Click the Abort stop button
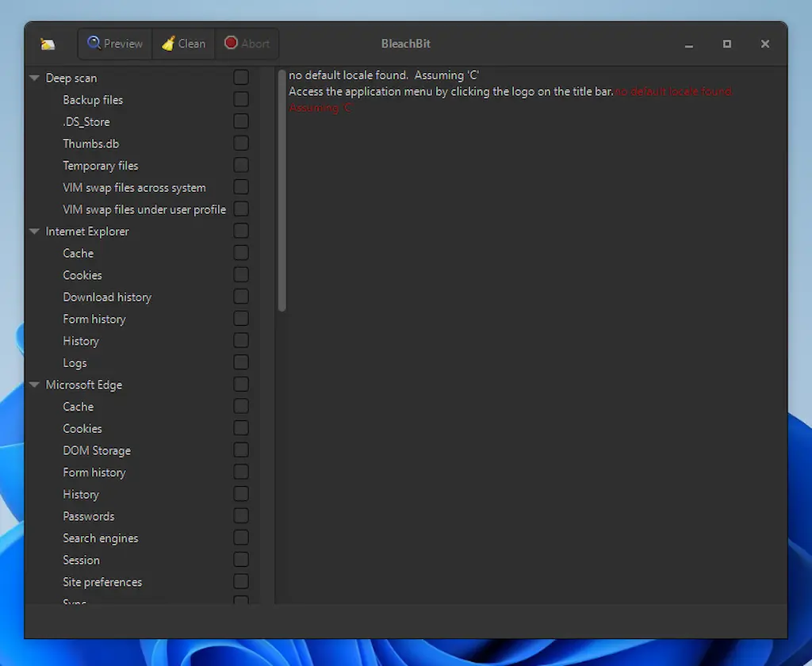Viewport: 812px width, 666px height. click(x=247, y=44)
